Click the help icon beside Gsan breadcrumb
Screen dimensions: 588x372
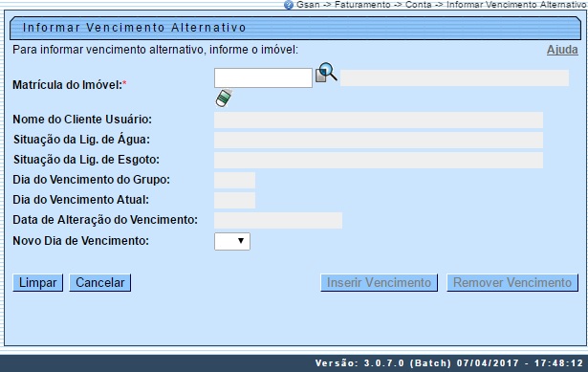289,5
